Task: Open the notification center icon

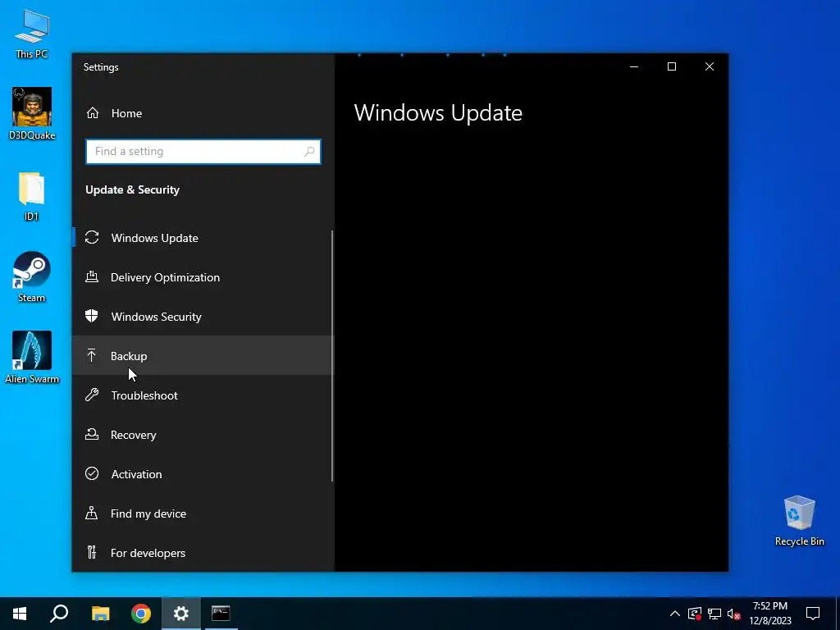Action: pos(813,614)
